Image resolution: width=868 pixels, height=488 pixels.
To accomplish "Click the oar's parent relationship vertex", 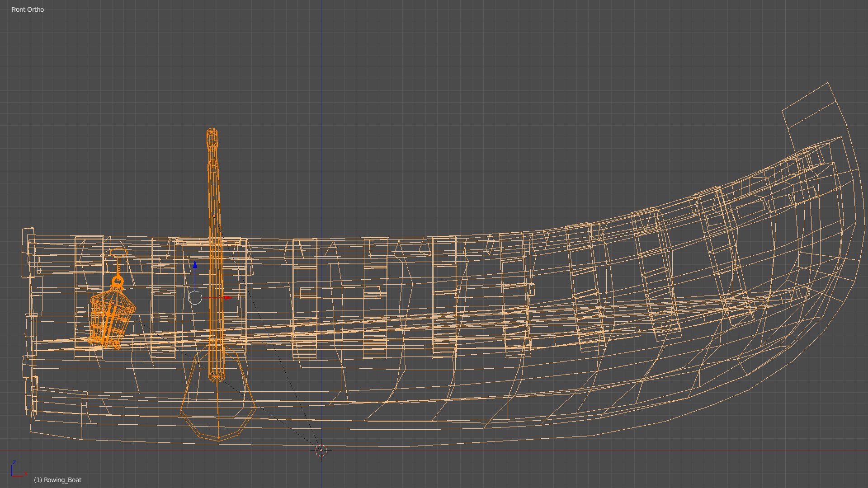I will (x=214, y=216).
